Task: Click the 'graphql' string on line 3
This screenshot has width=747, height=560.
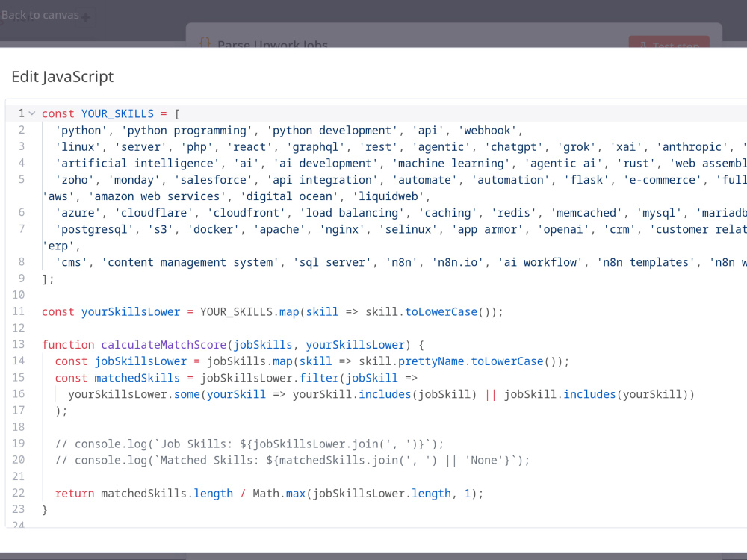Action: pos(316,147)
